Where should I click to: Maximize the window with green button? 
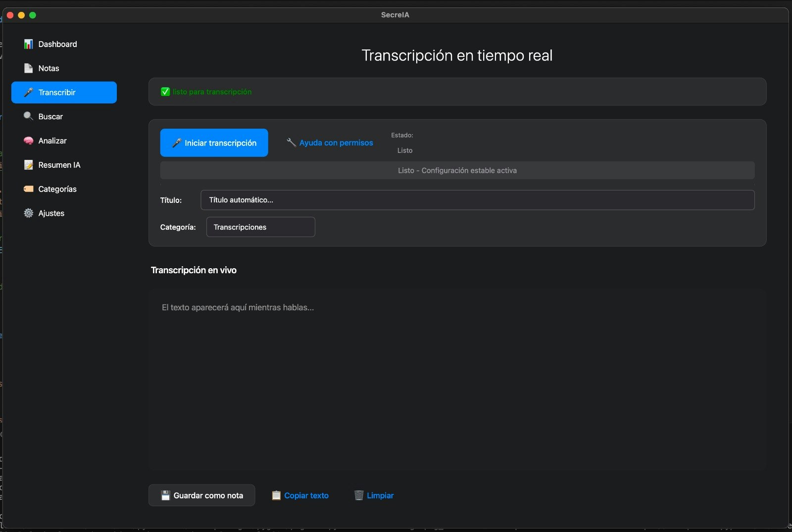[33, 15]
